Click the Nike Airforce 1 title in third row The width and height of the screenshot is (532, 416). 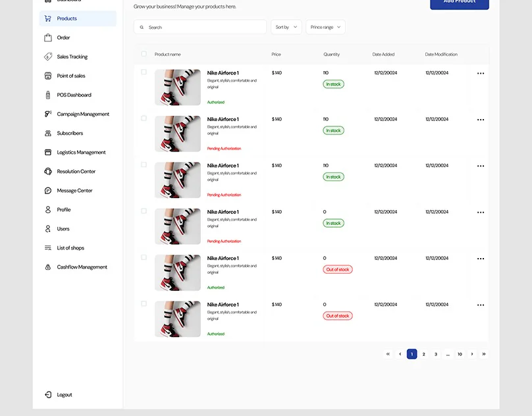[x=223, y=166]
